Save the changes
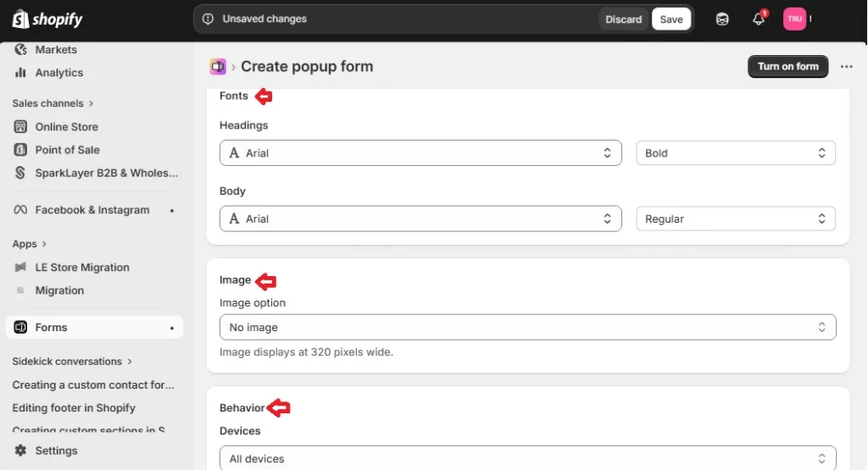Image resolution: width=868 pixels, height=470 pixels. pos(671,19)
